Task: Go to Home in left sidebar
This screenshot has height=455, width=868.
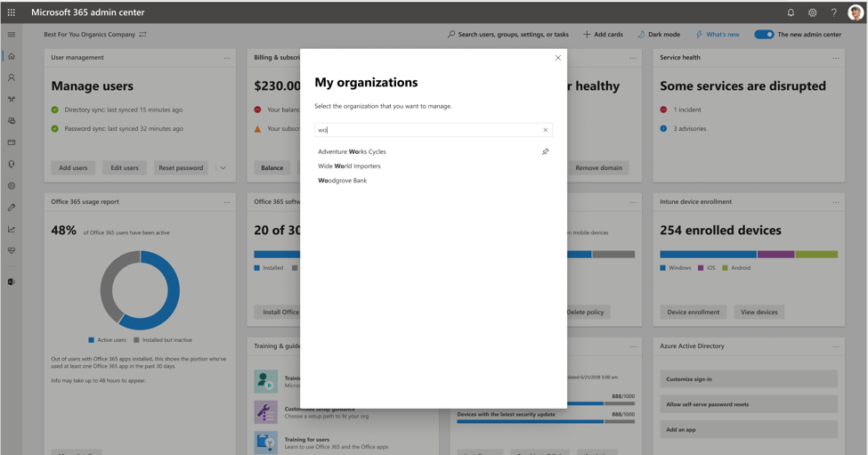Action: click(11, 56)
